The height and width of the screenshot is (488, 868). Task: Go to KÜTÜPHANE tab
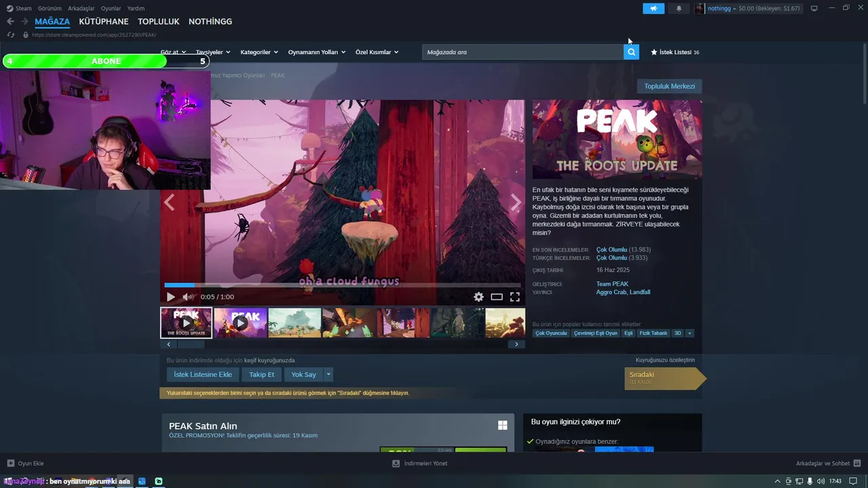coord(104,22)
